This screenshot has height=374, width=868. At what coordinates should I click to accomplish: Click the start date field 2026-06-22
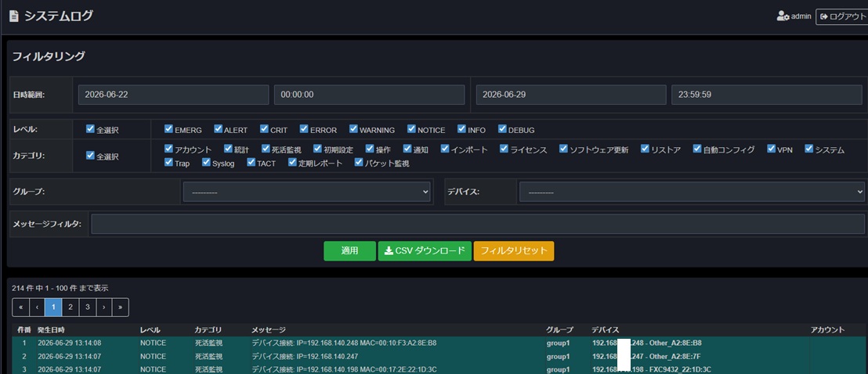(x=173, y=95)
